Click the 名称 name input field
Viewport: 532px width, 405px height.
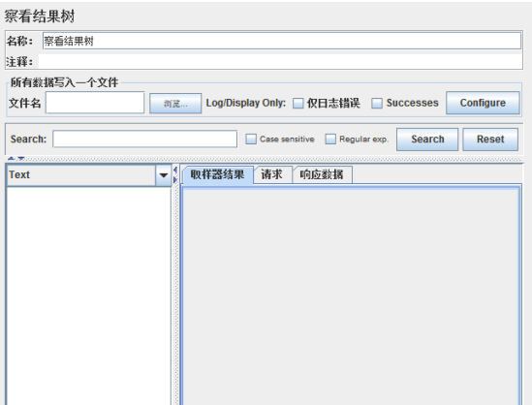pyautogui.click(x=282, y=41)
